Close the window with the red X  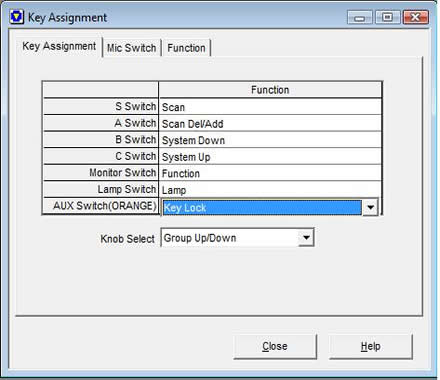click(x=415, y=17)
